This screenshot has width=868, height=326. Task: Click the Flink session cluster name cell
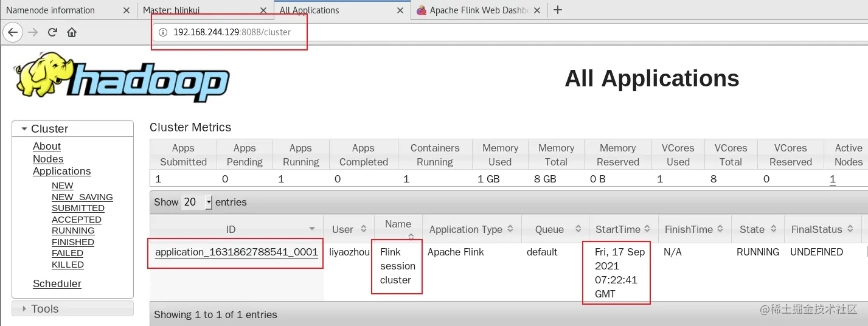coord(398,266)
